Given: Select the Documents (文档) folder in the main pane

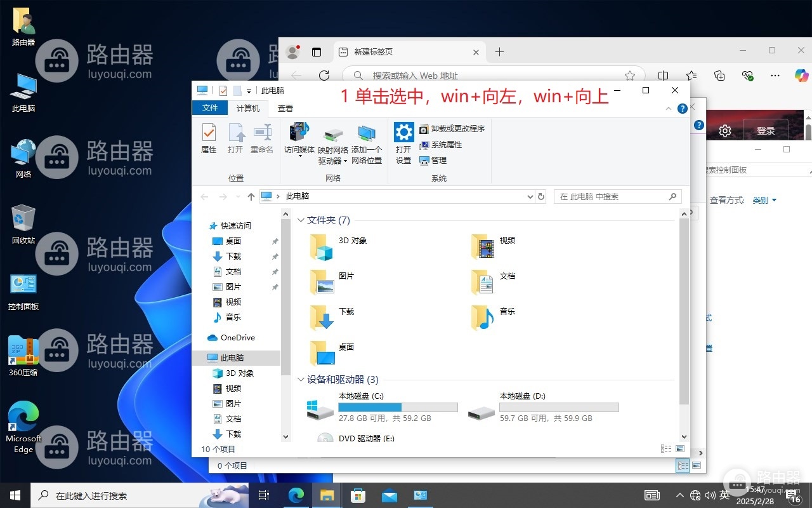Looking at the screenshot, I should coord(493,283).
